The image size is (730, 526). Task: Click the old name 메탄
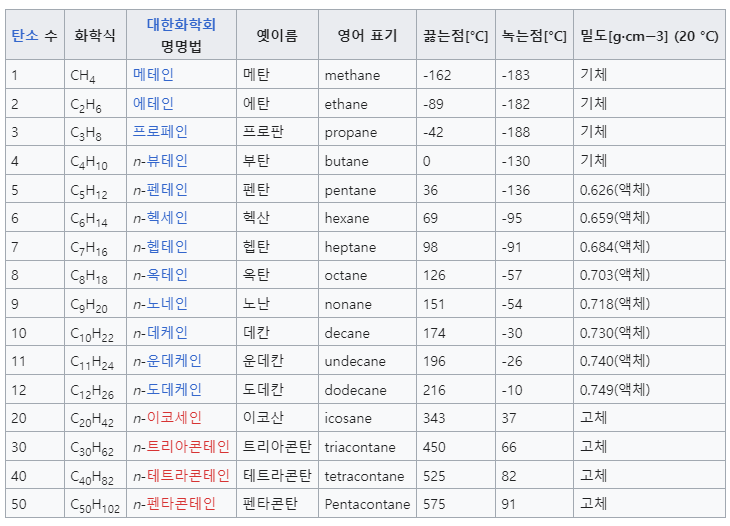coord(256,74)
